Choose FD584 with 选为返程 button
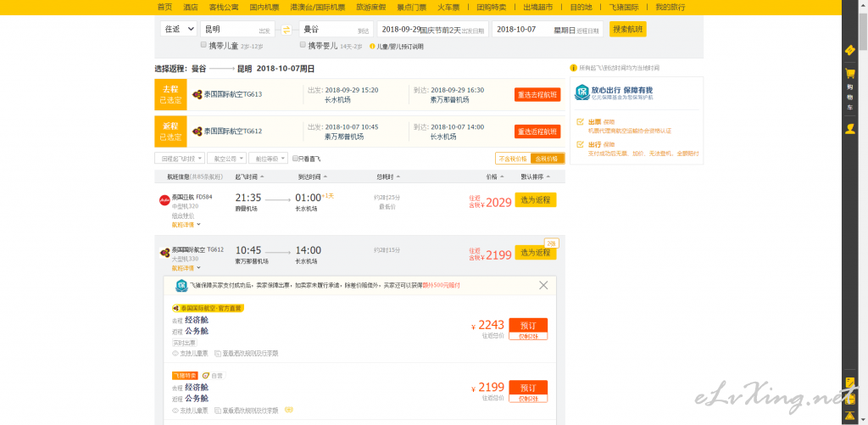 536,200
